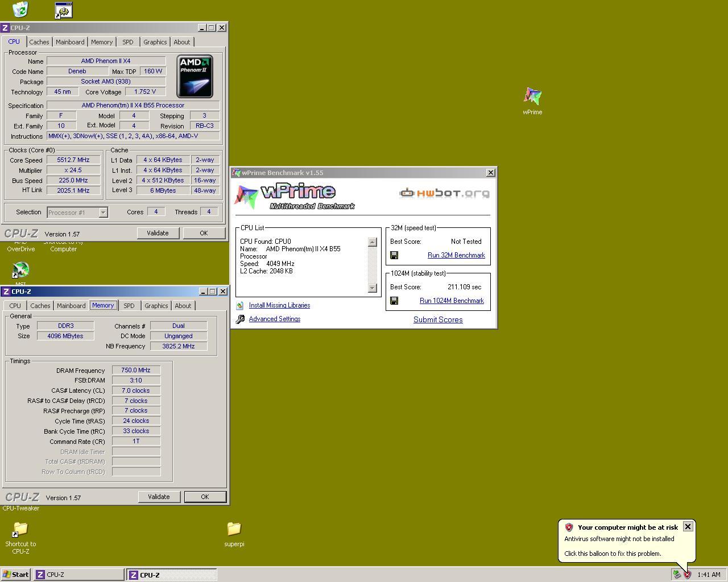Launch the wPrime desktop icon
728x582 pixels.
point(532,97)
